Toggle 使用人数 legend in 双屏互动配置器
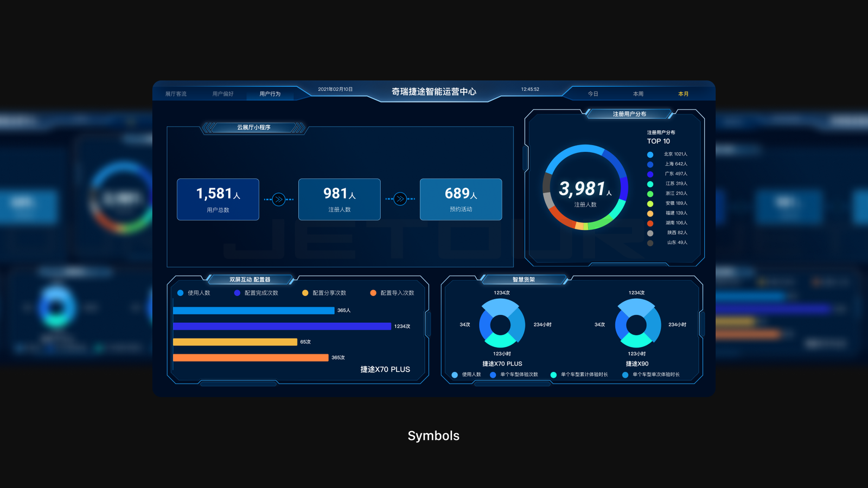 [181, 293]
